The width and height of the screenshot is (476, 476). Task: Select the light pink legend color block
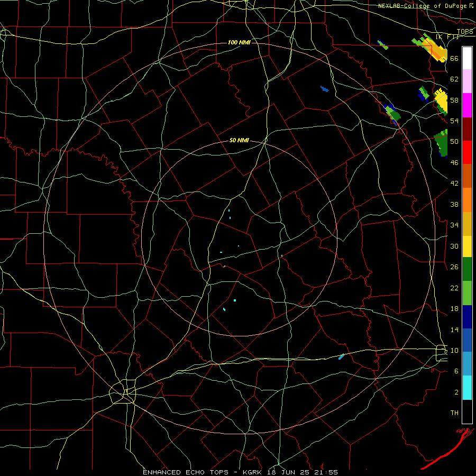pos(467,81)
